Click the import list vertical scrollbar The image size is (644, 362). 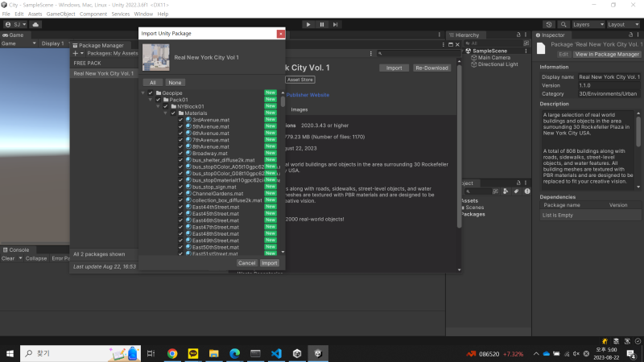click(283, 101)
